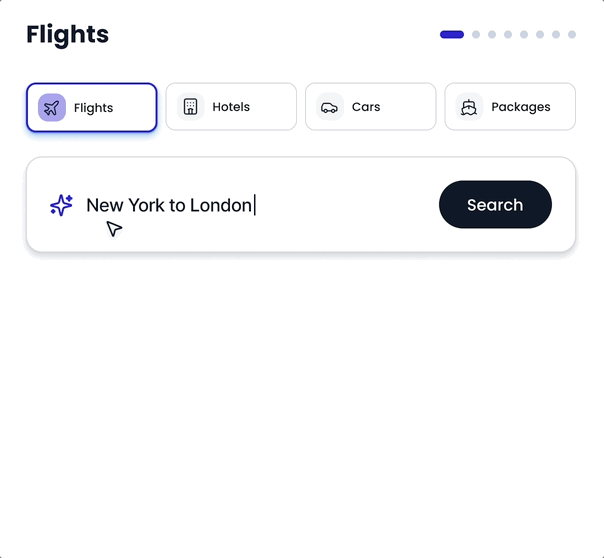Pick the seventh pagination dot
Screen dimensions: 604x558
[556, 35]
